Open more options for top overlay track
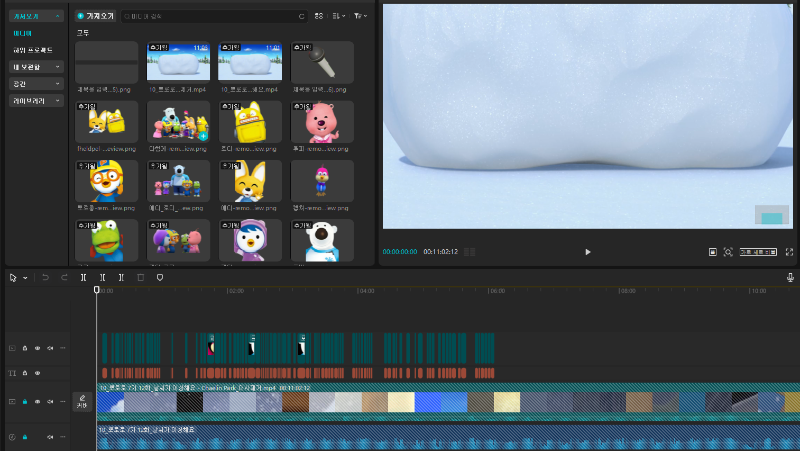Screen dimensions: 800x451 click(63, 348)
